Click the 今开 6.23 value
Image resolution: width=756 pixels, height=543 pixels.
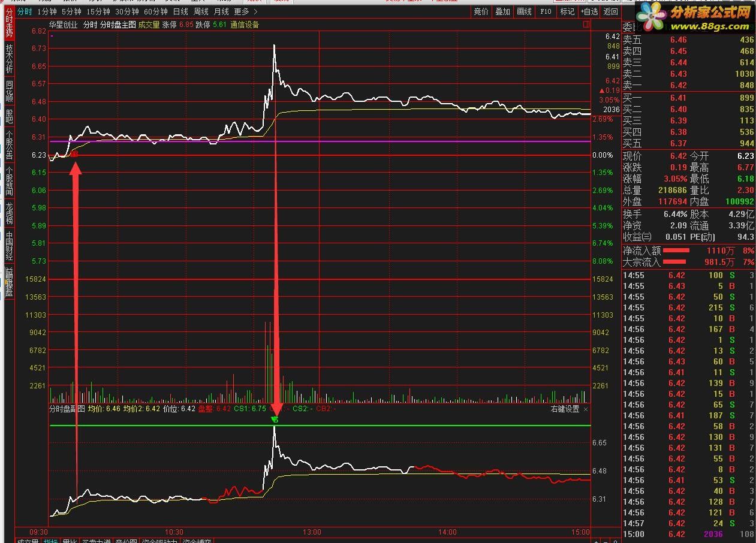click(x=745, y=156)
